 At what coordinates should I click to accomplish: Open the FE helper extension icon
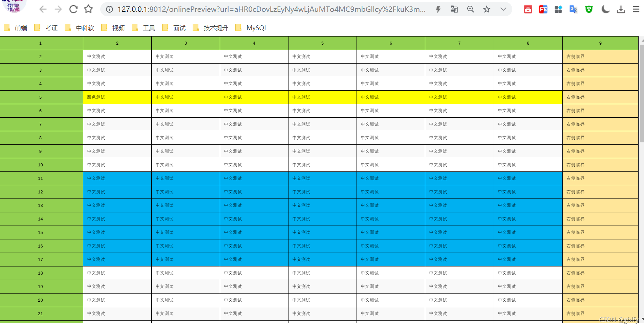(543, 9)
